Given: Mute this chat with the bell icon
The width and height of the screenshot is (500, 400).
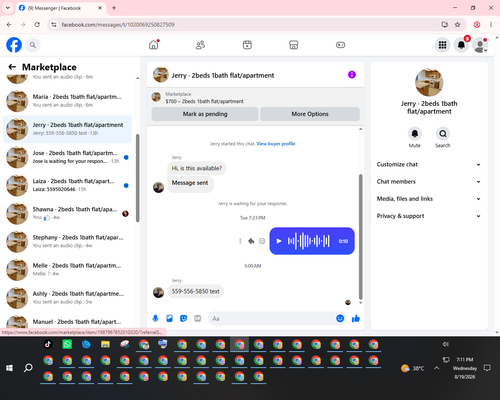Looking at the screenshot, I should click(415, 134).
